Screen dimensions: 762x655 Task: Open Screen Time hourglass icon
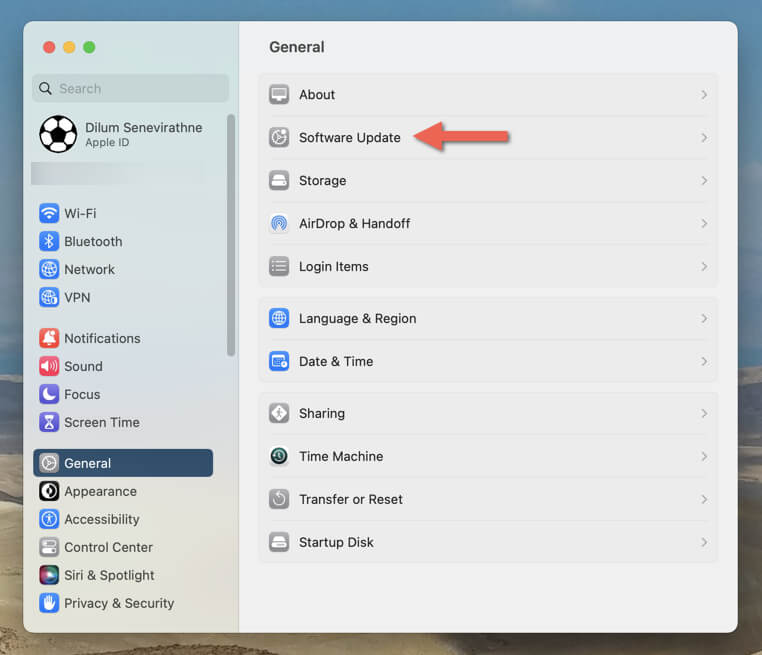coord(49,422)
